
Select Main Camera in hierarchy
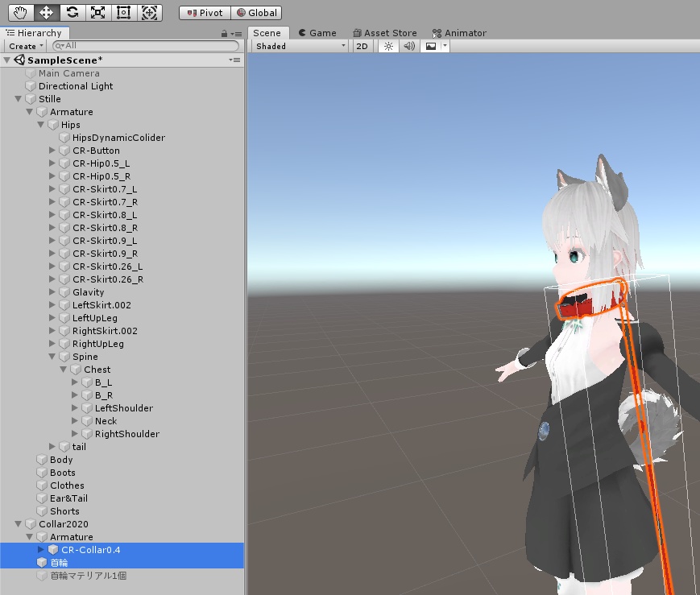[x=68, y=73]
